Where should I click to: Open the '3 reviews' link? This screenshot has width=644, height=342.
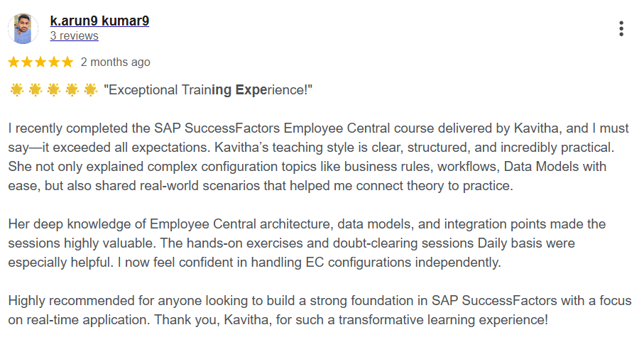(x=75, y=36)
